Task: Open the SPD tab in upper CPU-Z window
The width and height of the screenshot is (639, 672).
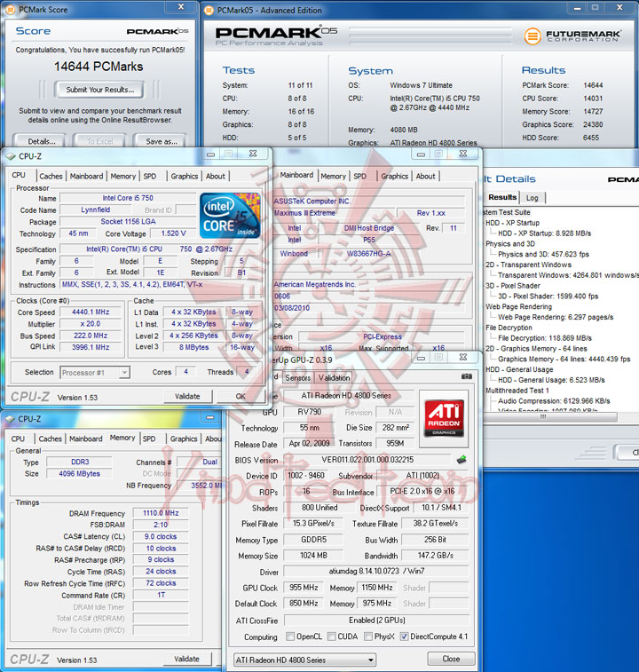Action: pyautogui.click(x=150, y=176)
